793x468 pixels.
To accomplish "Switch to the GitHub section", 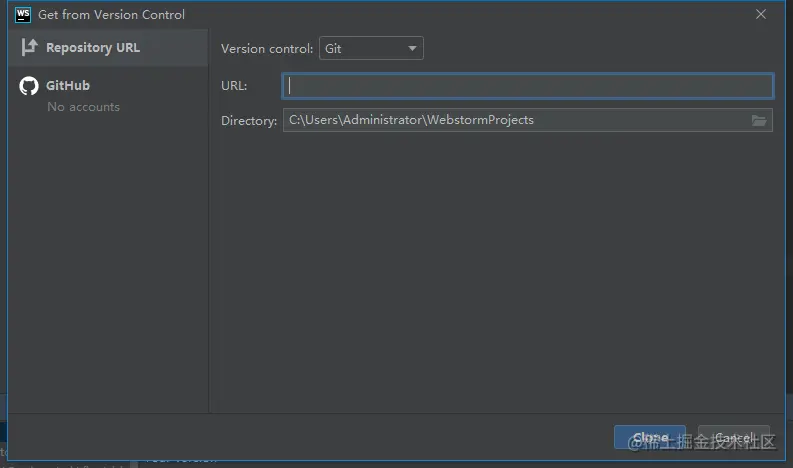I will [68, 86].
